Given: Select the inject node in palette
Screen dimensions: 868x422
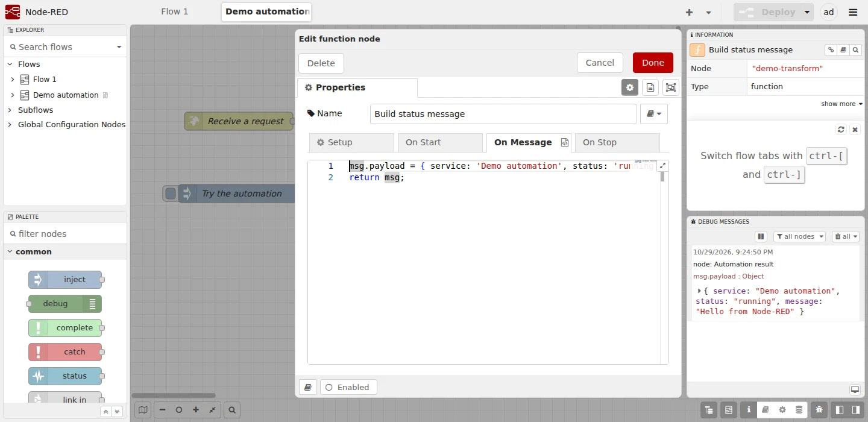Looking at the screenshot, I should (65, 280).
